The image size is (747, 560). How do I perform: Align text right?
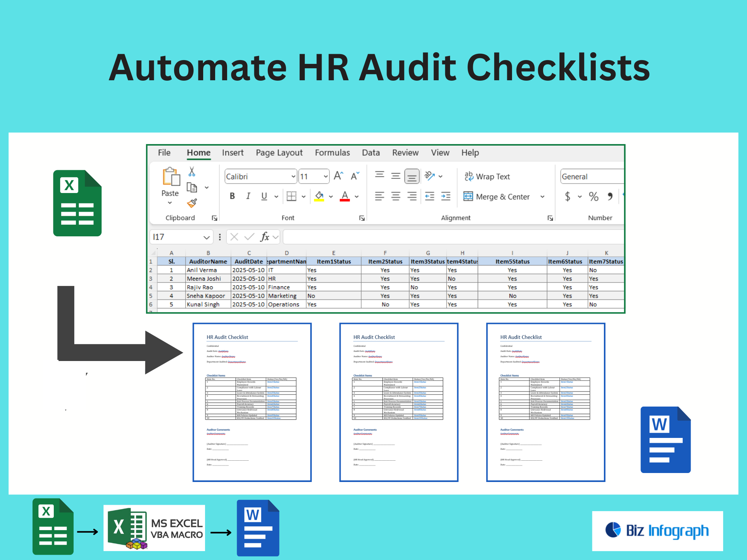412,196
